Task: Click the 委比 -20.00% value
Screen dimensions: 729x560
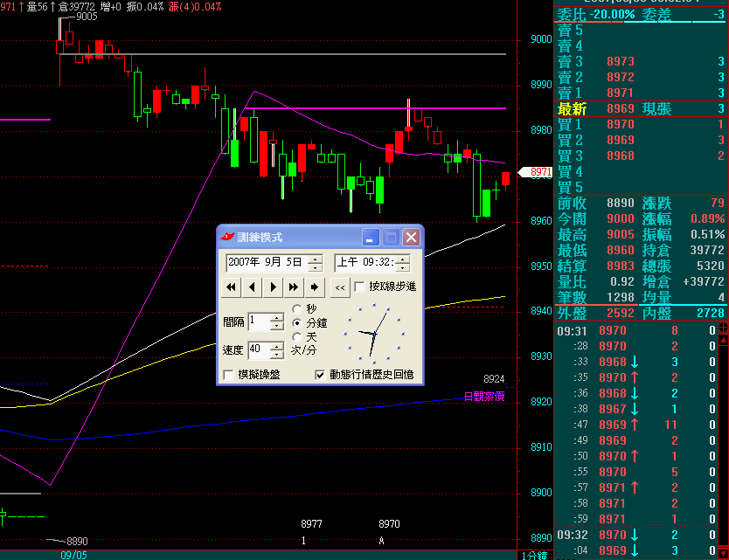Action: 612,14
